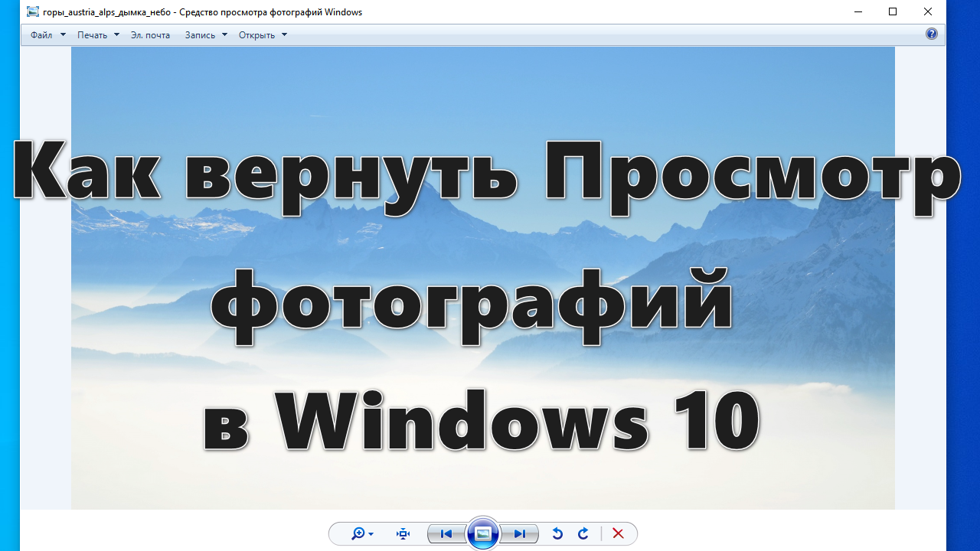Delete the photo with red X
Image resolution: width=980 pixels, height=551 pixels.
(618, 534)
